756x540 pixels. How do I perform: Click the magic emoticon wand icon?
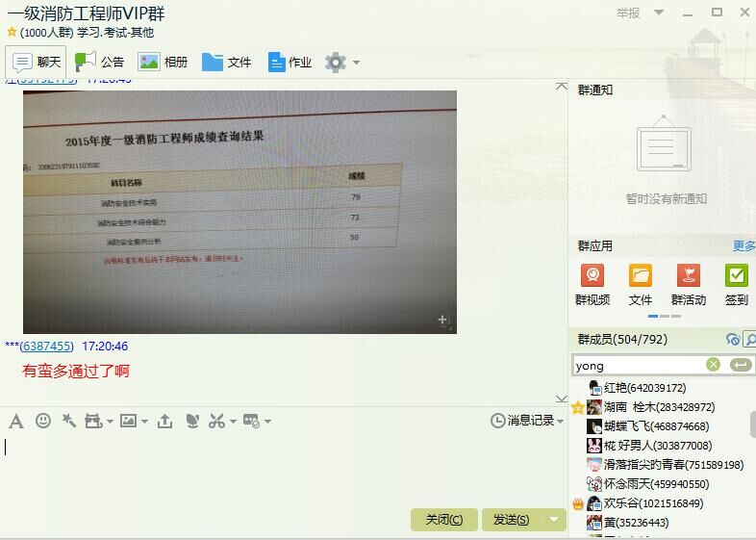pos(69,421)
